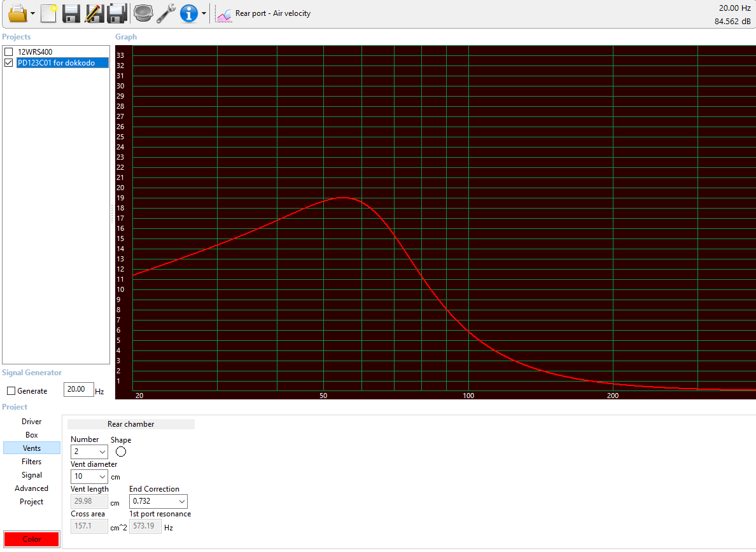Click the red velocity curve peak
Image resolution: width=756 pixels, height=552 pixels.
(x=342, y=198)
